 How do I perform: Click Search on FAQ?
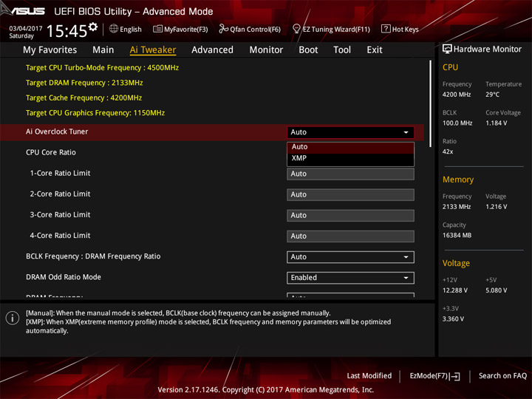(502, 375)
